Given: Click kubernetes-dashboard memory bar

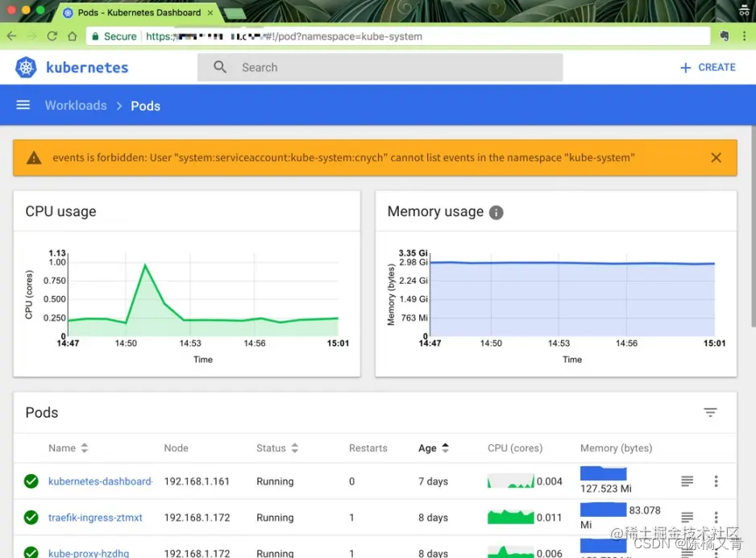Looking at the screenshot, I should point(603,473).
